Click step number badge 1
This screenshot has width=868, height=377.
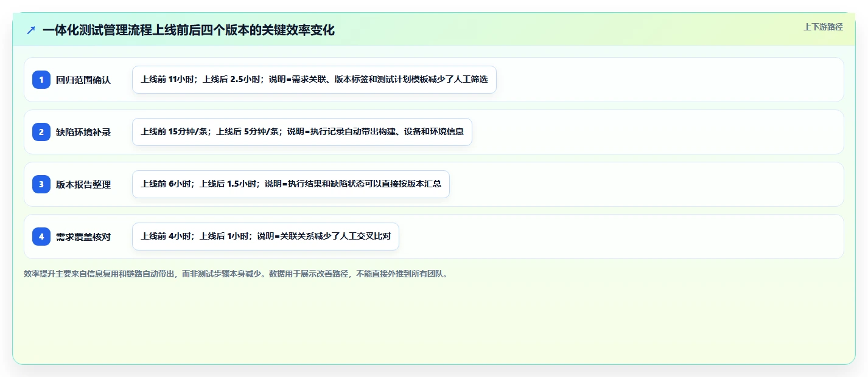41,80
